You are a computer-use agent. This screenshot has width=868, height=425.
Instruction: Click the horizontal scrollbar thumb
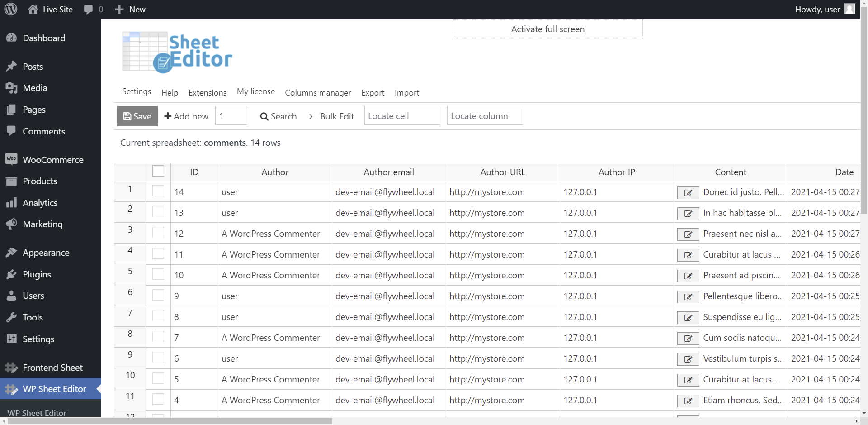coord(170,421)
